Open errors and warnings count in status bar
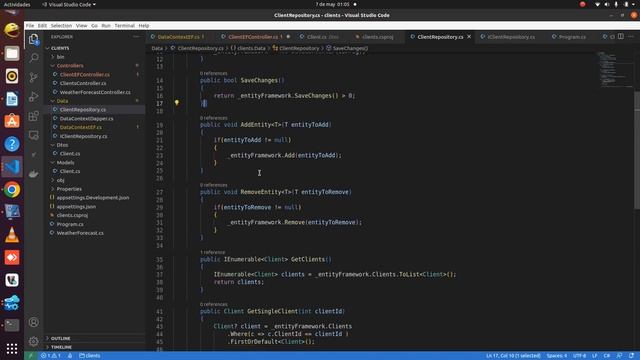The width and height of the screenshot is (640, 360). pos(51,356)
